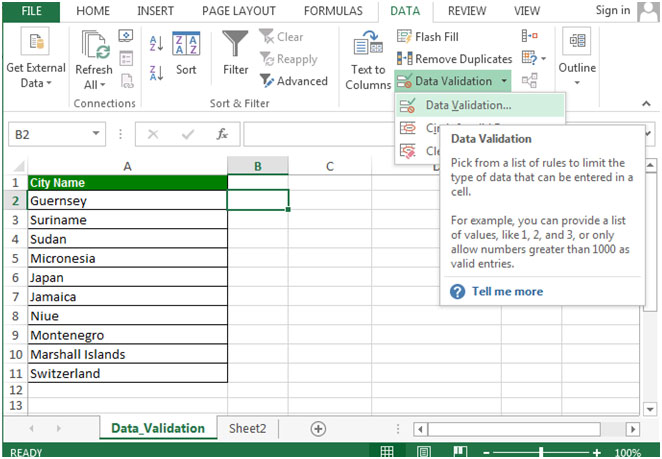Open the VIEW tab
The height and width of the screenshot is (459, 662).
coord(526,11)
